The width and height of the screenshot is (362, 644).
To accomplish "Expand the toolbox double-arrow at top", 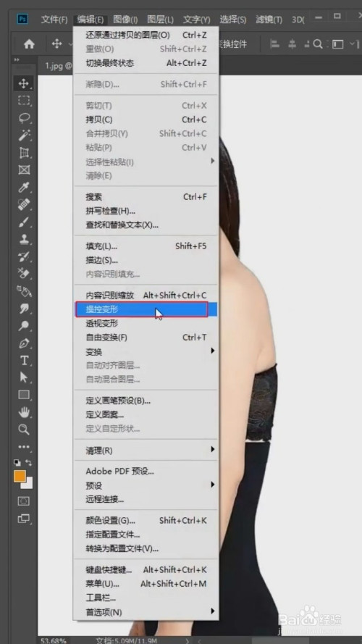I will pos(17,60).
